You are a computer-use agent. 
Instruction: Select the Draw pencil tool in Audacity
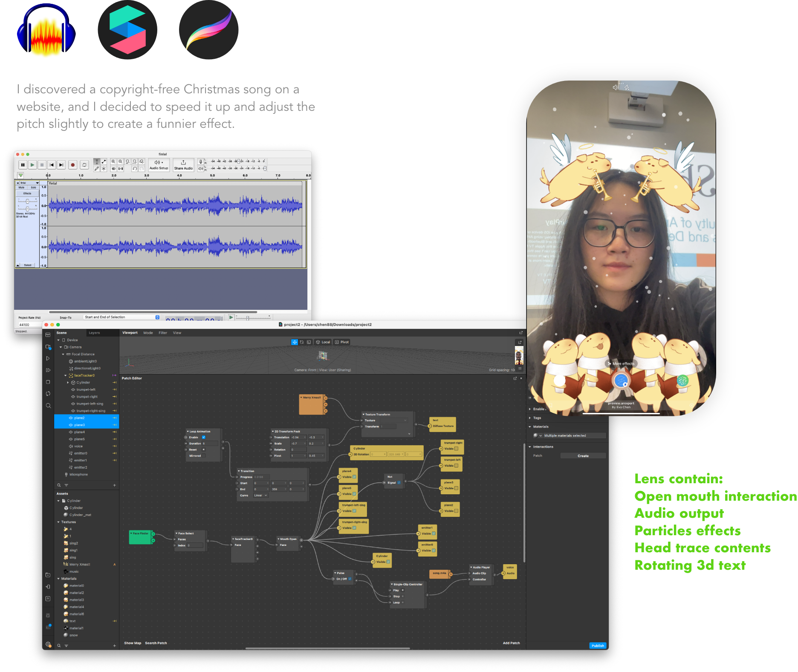[x=97, y=168]
